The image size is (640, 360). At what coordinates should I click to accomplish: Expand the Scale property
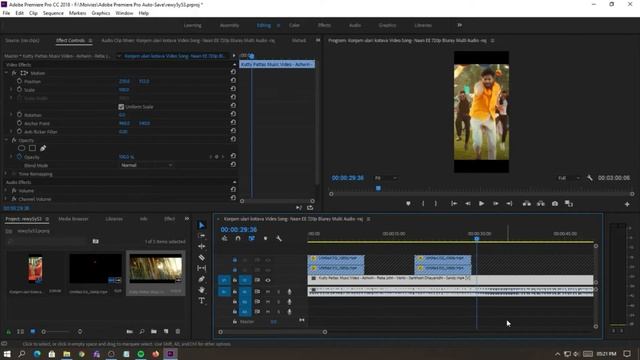tap(11, 89)
